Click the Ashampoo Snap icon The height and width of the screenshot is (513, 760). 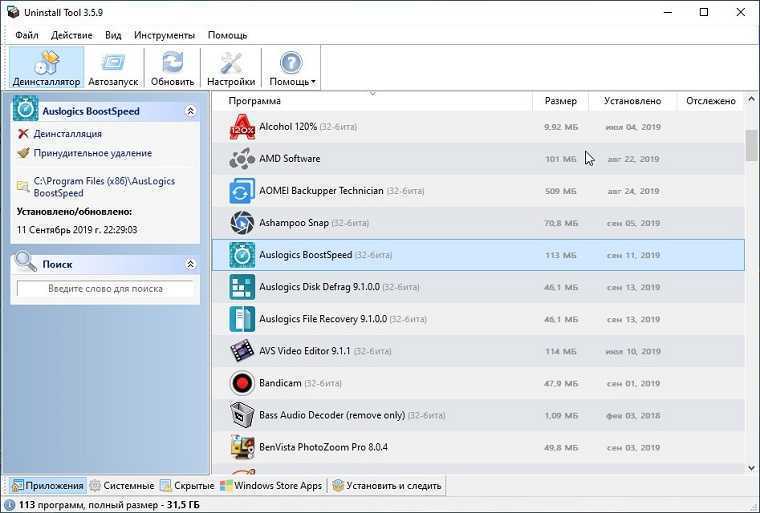[x=242, y=223]
